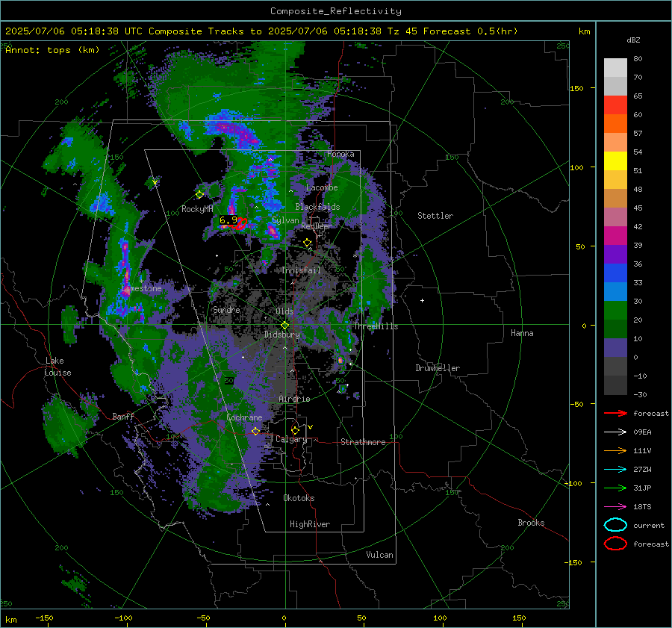Click the Blackfalds town label
The image size is (672, 628).
point(317,207)
